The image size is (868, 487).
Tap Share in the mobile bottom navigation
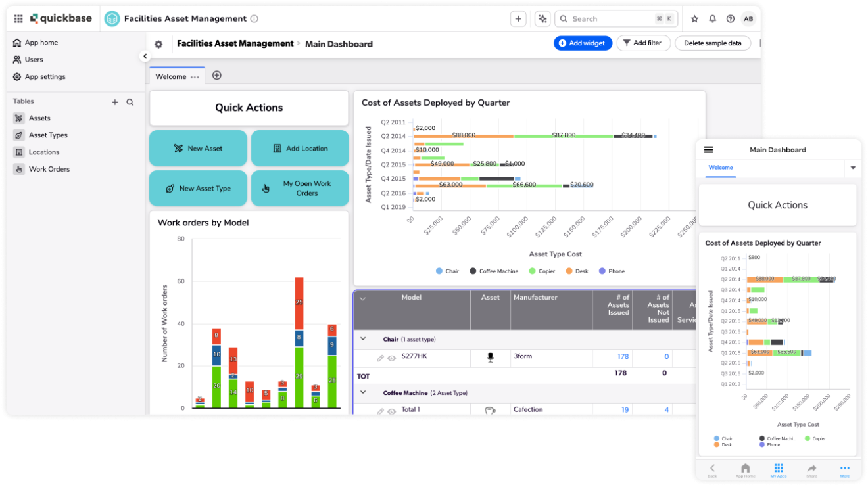[x=811, y=469]
